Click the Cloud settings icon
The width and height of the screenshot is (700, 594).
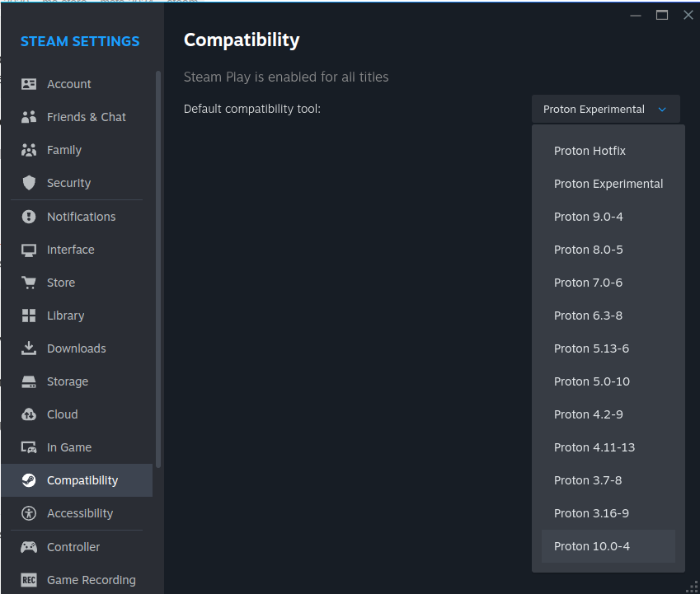pyautogui.click(x=29, y=414)
